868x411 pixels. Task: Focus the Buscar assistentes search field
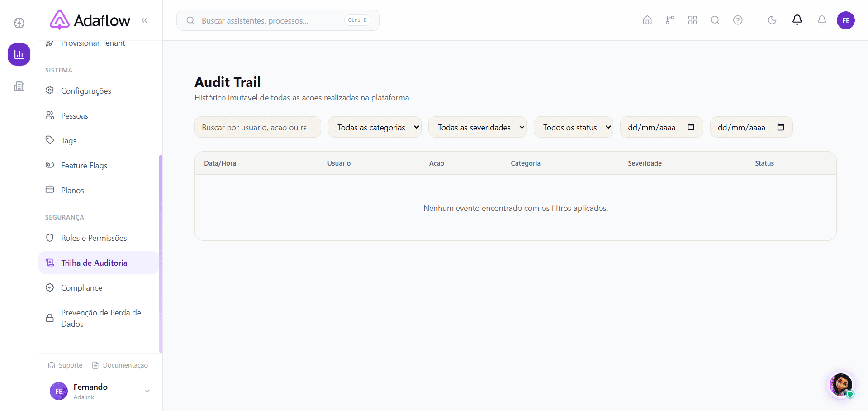(x=278, y=20)
